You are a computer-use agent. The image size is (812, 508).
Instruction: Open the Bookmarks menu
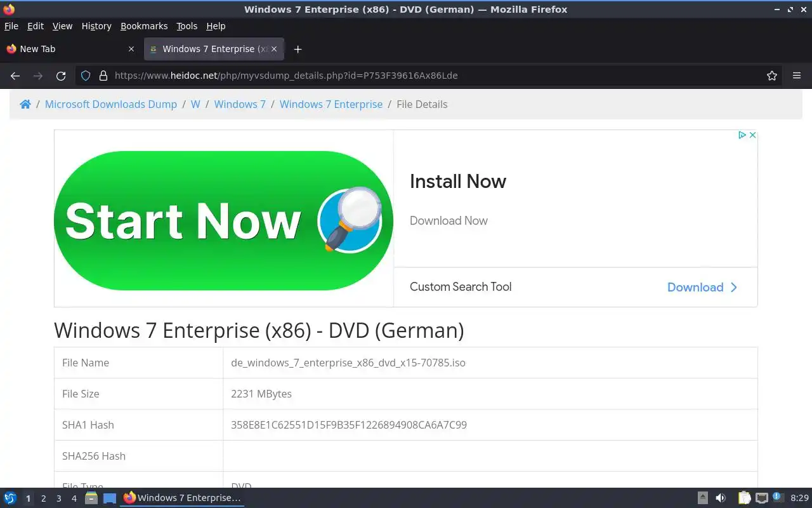coord(144,26)
